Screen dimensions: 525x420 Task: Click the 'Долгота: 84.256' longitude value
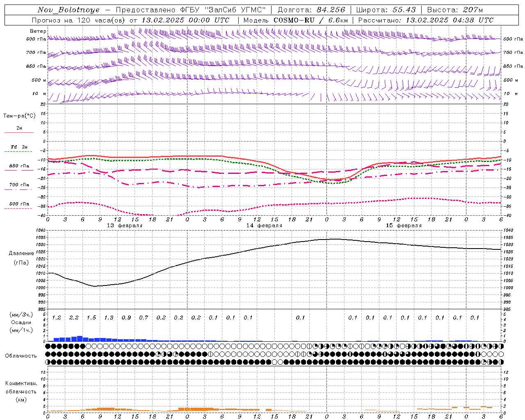(x=311, y=10)
